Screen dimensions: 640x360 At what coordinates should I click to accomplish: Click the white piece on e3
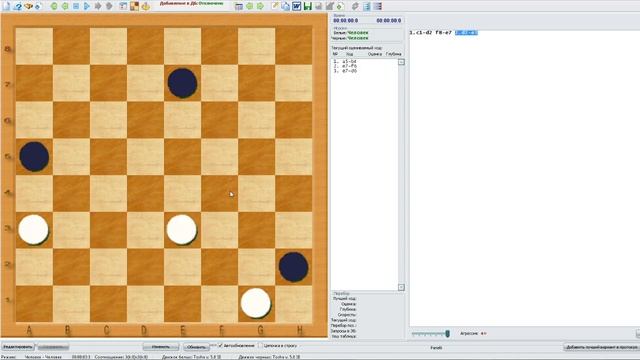[x=182, y=230]
